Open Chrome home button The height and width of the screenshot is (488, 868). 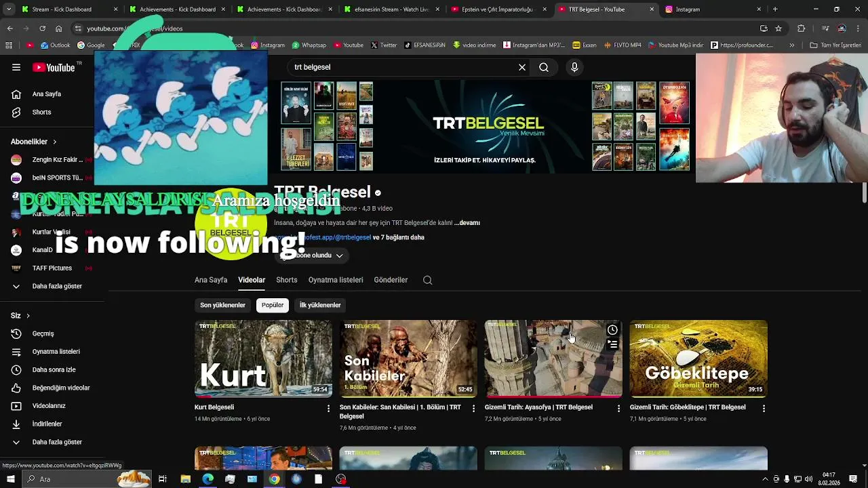58,28
